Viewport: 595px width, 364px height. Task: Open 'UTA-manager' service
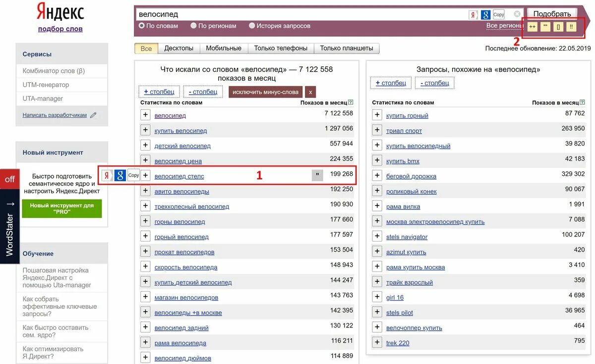tap(43, 99)
